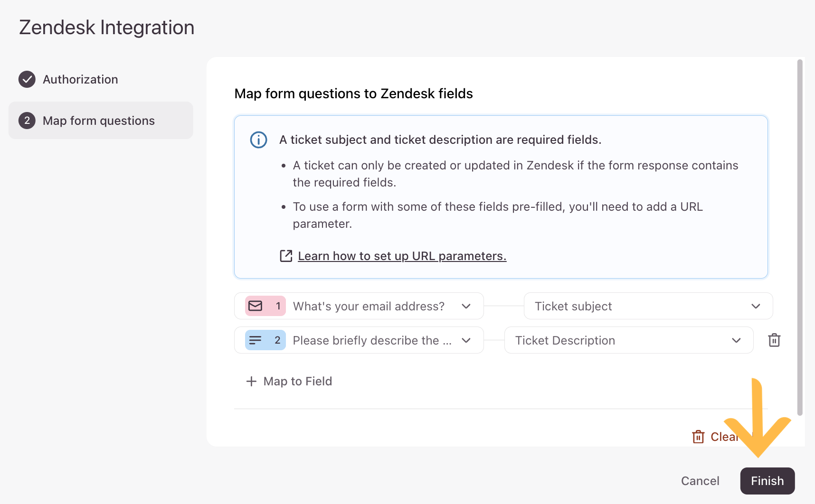Image resolution: width=815 pixels, height=504 pixels.
Task: Click the info circle icon in notice
Action: pyautogui.click(x=258, y=140)
